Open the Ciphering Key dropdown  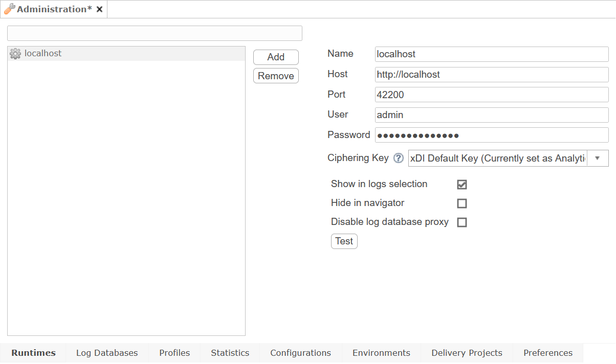tap(597, 158)
